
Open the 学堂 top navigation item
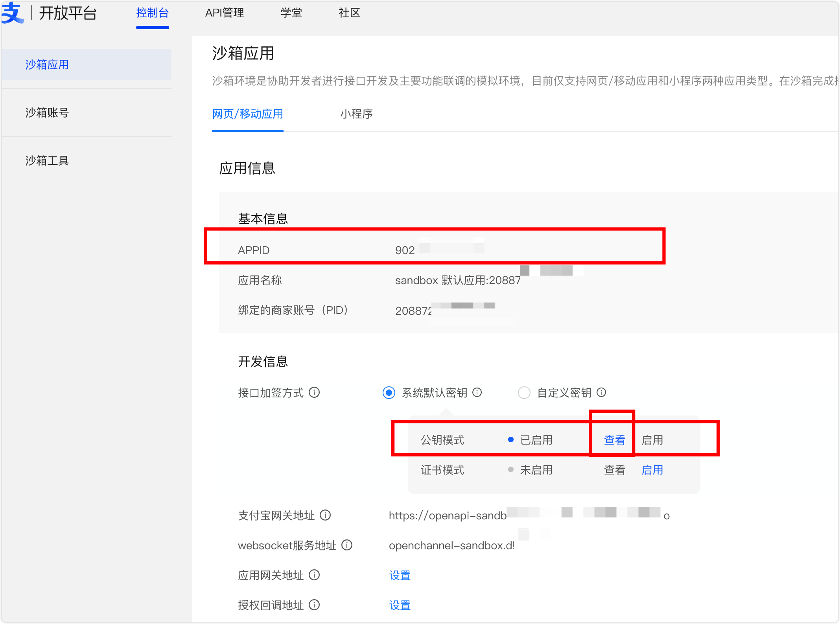(x=291, y=13)
